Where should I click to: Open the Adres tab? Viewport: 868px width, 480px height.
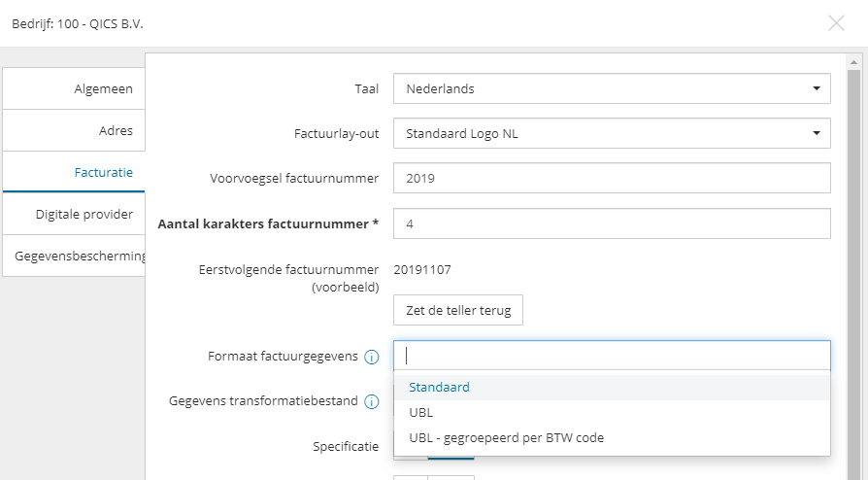(75, 130)
